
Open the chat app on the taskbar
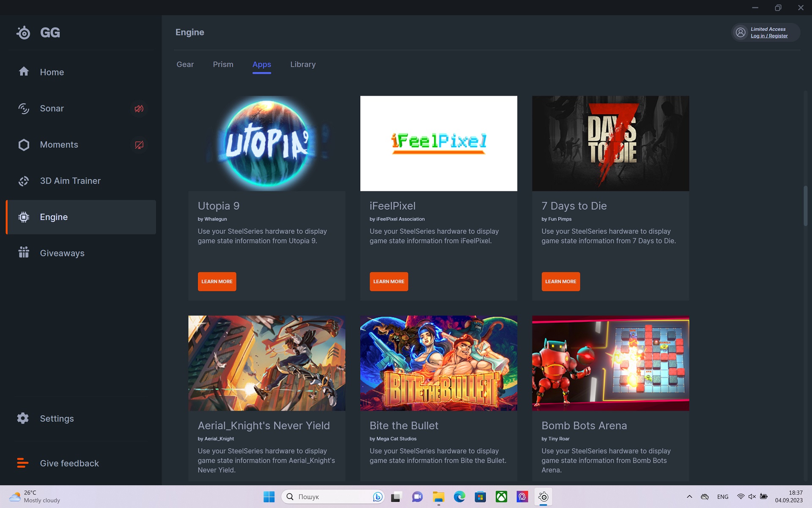[x=417, y=497]
